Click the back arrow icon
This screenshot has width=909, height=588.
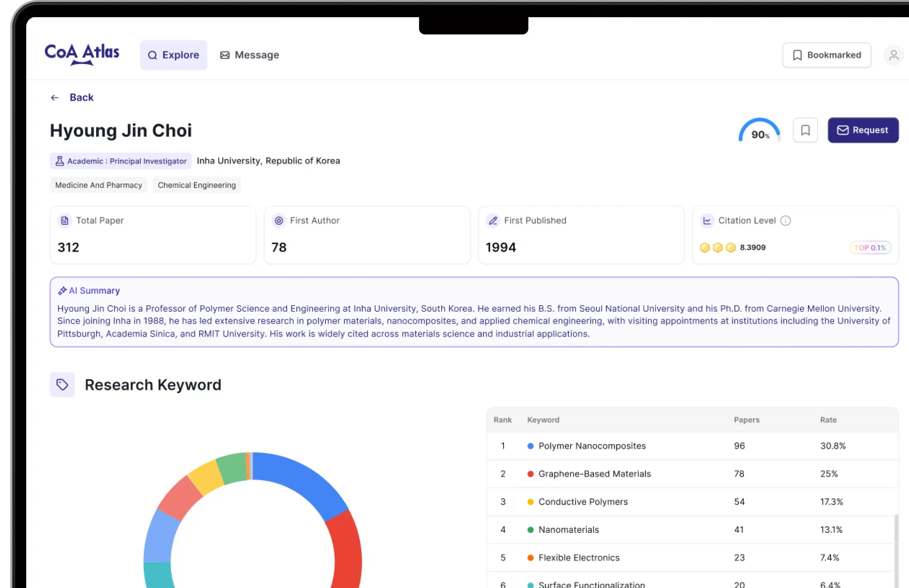coord(54,98)
